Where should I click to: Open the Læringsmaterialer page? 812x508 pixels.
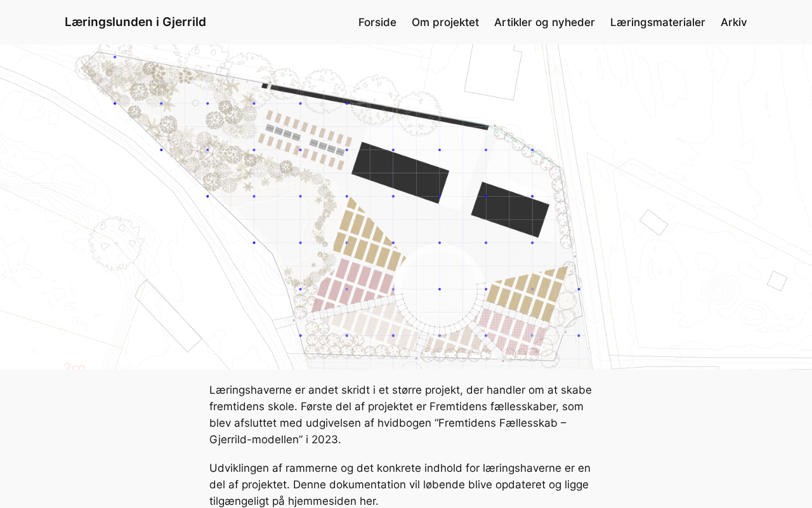coord(658,22)
